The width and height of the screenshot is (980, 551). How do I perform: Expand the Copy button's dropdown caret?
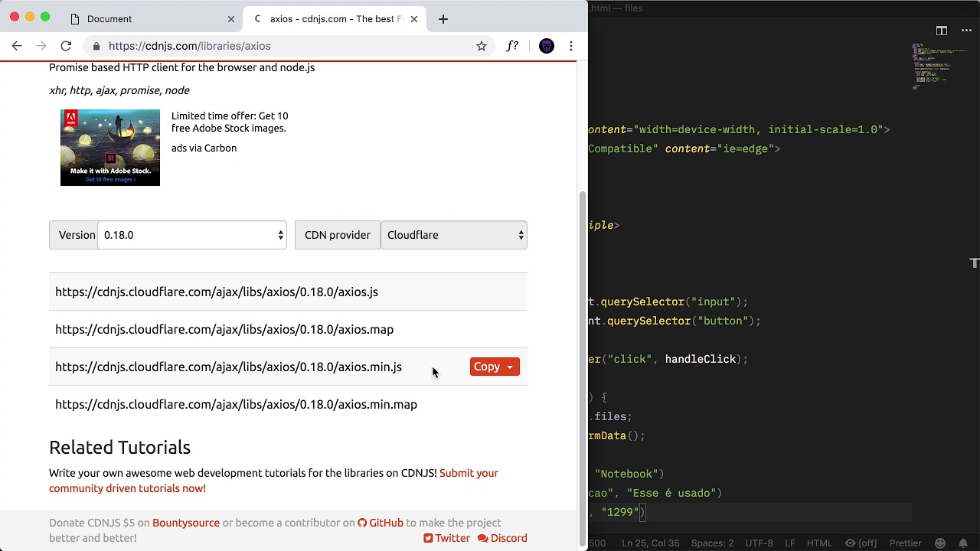[x=510, y=367]
